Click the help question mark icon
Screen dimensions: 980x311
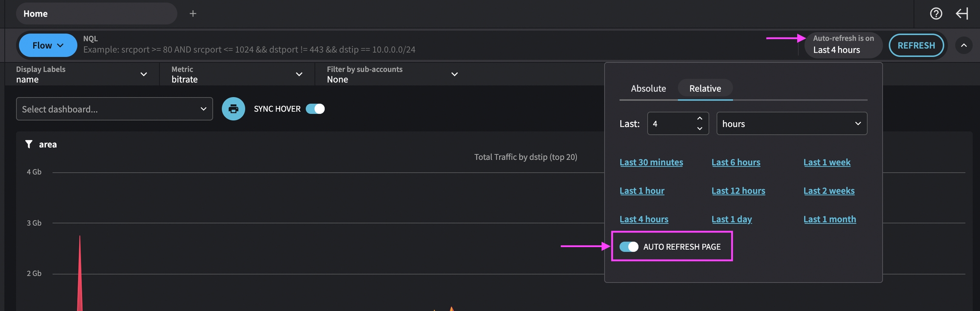point(936,14)
